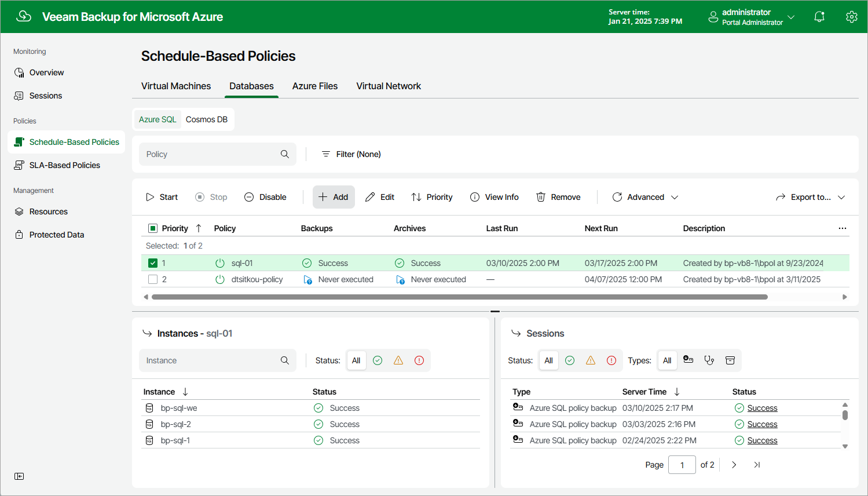Check the dtsitkou-policy row checkbox

tap(153, 279)
